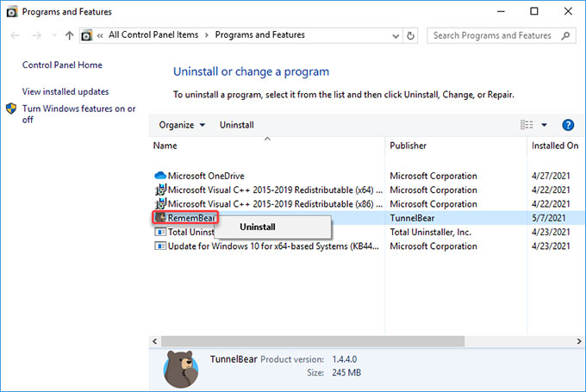Click the Visual C++ (x86) installer icon

pos(160,203)
